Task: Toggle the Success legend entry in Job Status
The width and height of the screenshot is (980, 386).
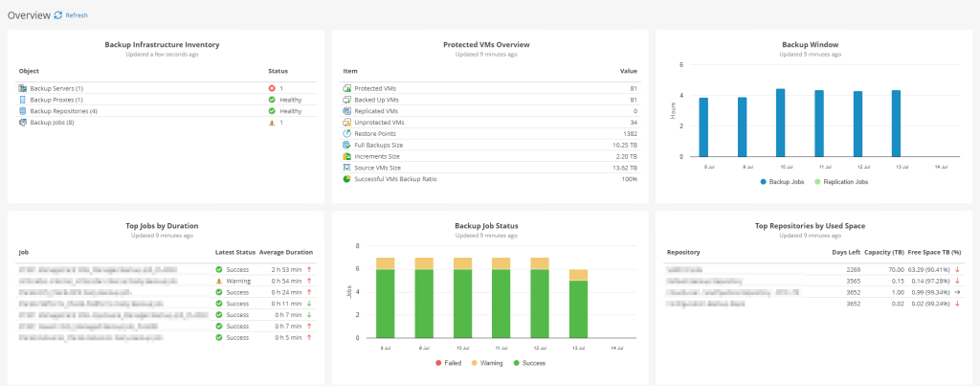Action: coord(534,363)
